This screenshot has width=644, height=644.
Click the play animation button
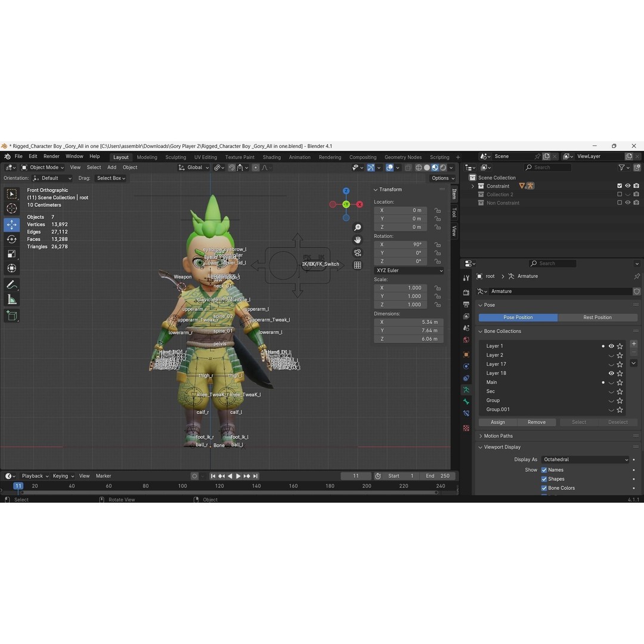pyautogui.click(x=238, y=476)
